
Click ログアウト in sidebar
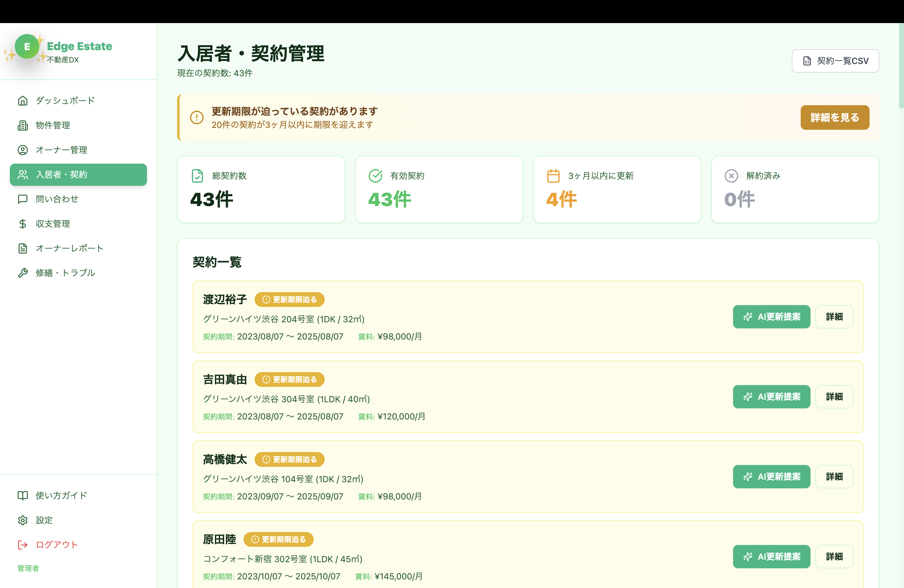tap(56, 545)
